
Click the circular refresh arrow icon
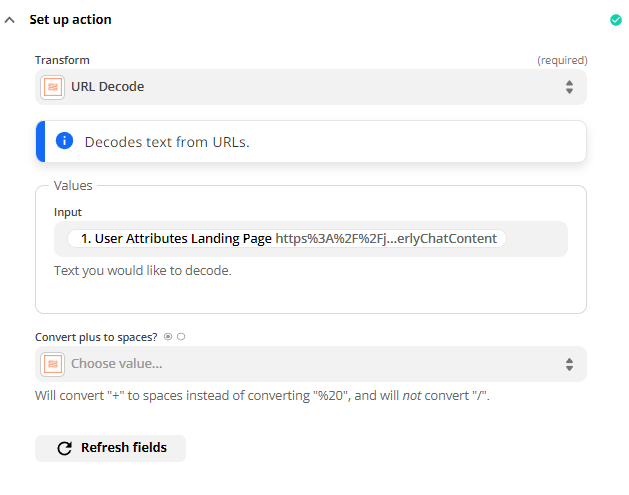pos(64,448)
